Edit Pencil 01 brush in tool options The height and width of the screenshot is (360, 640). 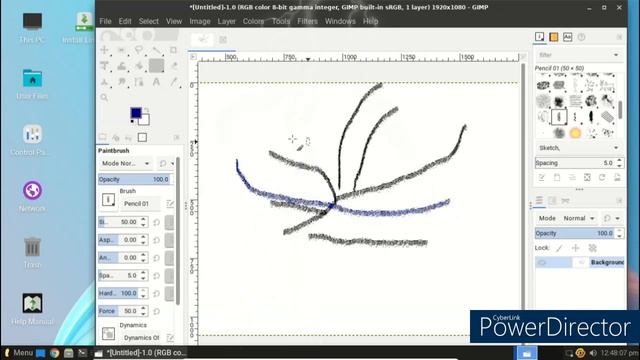pos(170,203)
